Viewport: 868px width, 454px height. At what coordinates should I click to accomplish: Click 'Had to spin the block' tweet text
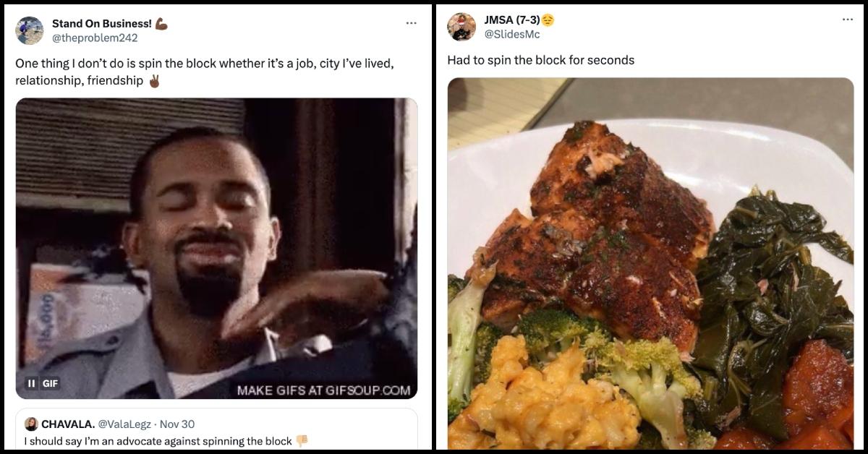(x=541, y=60)
